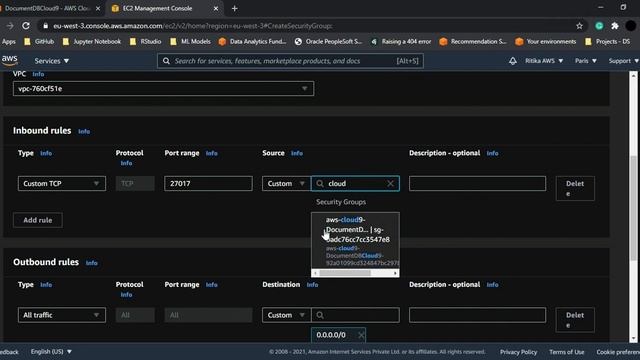Expand the Services menu

click(51, 61)
